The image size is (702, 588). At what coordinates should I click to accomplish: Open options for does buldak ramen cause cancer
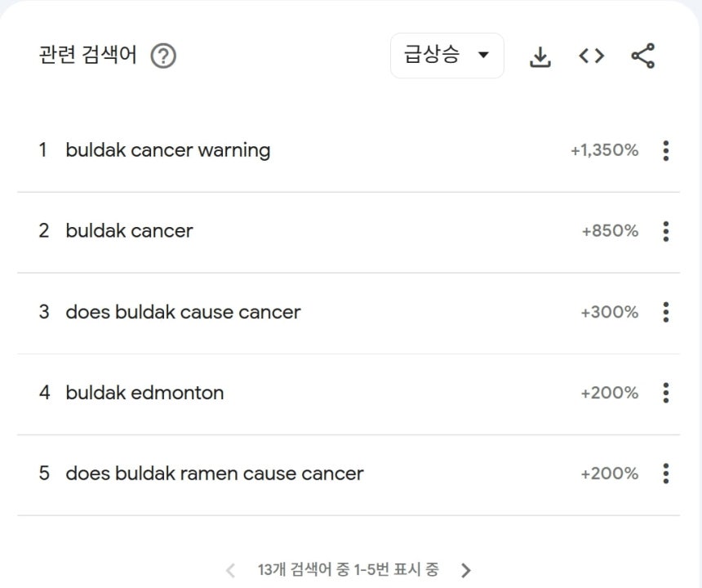(666, 474)
